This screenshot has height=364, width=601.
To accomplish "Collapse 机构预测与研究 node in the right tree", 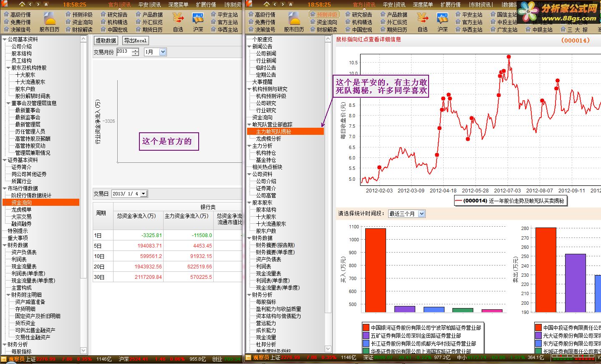I will [x=249, y=89].
